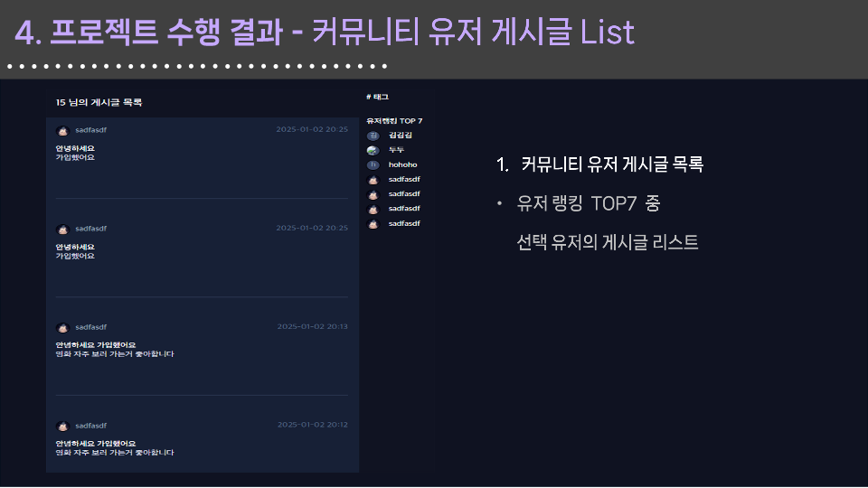
Task: Click the 15 님의 게시글 목록 title
Action: pos(99,102)
